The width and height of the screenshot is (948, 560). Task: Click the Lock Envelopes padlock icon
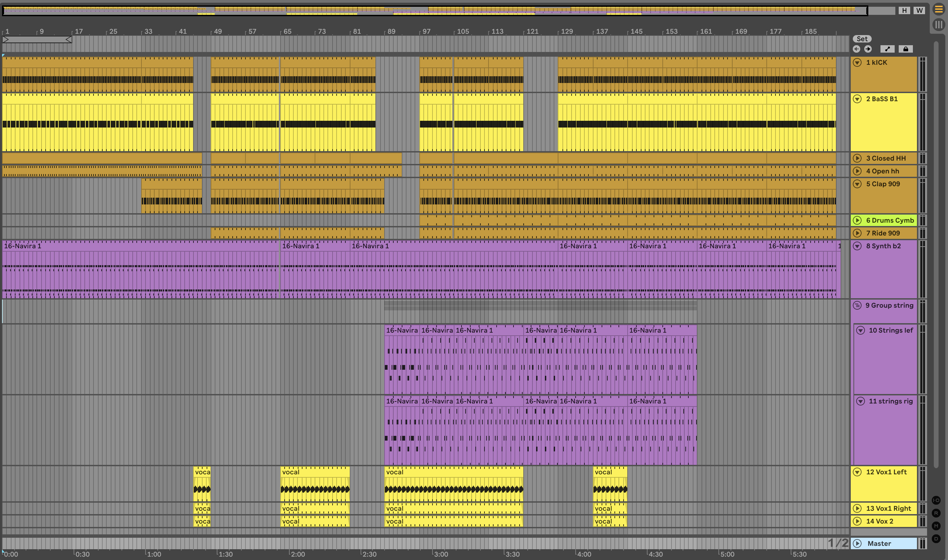click(x=905, y=49)
